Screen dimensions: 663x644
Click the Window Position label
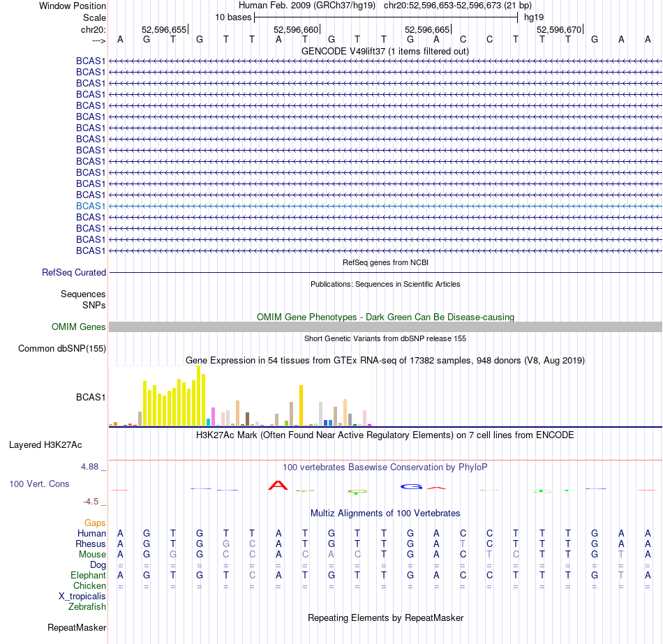73,6
